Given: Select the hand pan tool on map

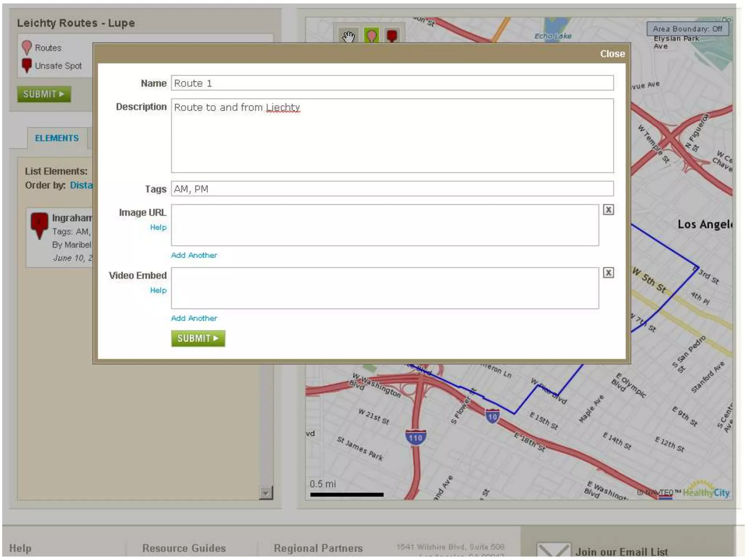Looking at the screenshot, I should click(x=349, y=36).
